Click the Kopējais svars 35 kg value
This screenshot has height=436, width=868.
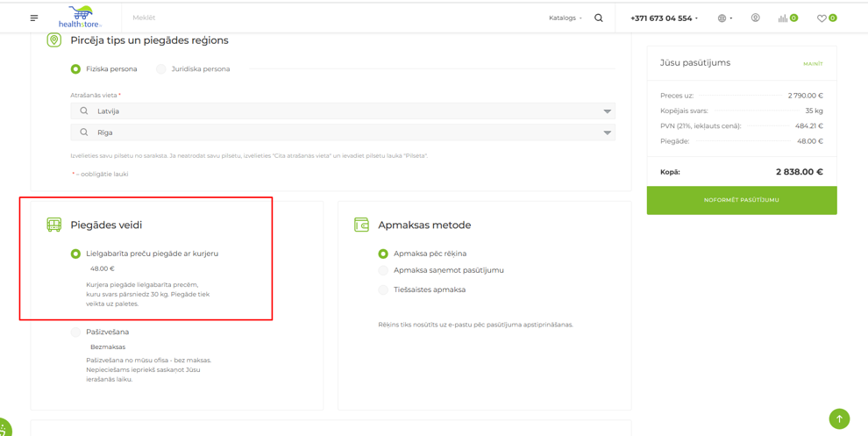[815, 111]
